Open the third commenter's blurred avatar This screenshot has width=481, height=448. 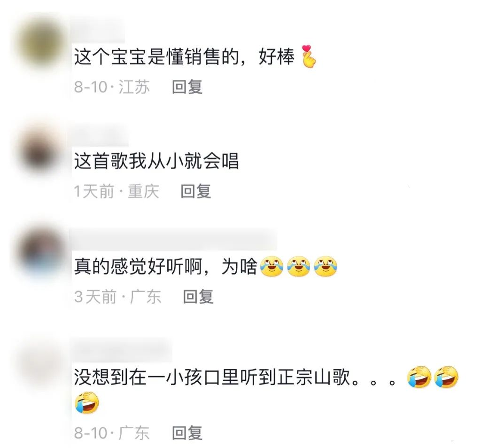[41, 250]
